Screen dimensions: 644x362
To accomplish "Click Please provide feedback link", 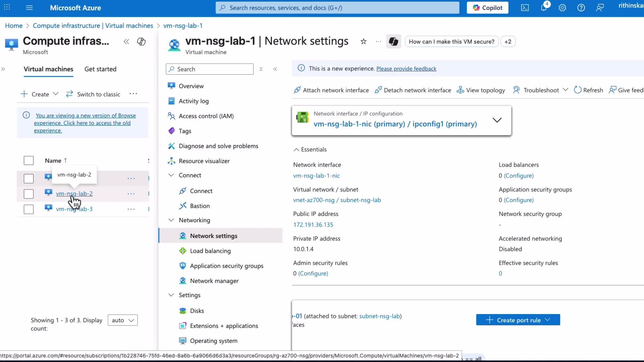I will click(406, 69).
